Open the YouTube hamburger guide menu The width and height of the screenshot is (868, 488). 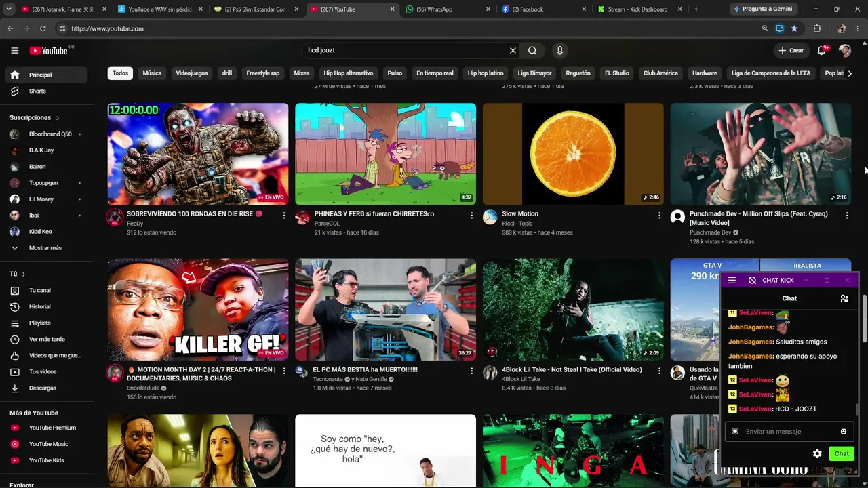click(14, 50)
